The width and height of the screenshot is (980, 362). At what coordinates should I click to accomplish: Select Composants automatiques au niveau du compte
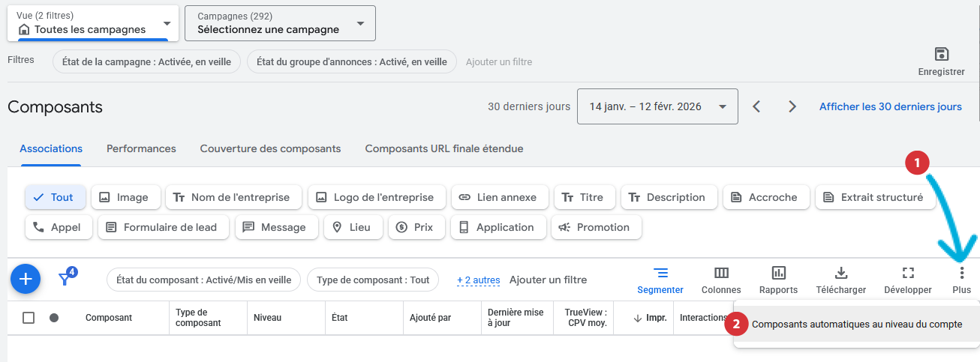856,325
